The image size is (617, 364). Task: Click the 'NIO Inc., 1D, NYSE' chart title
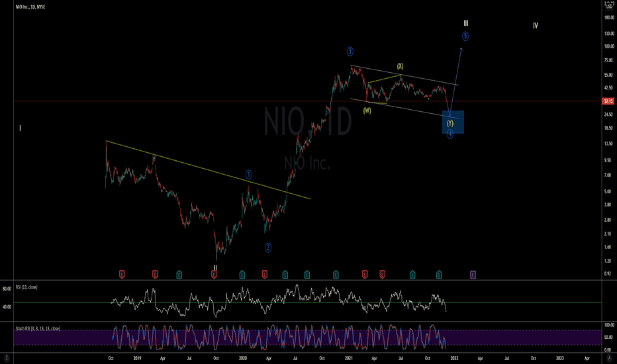point(30,7)
